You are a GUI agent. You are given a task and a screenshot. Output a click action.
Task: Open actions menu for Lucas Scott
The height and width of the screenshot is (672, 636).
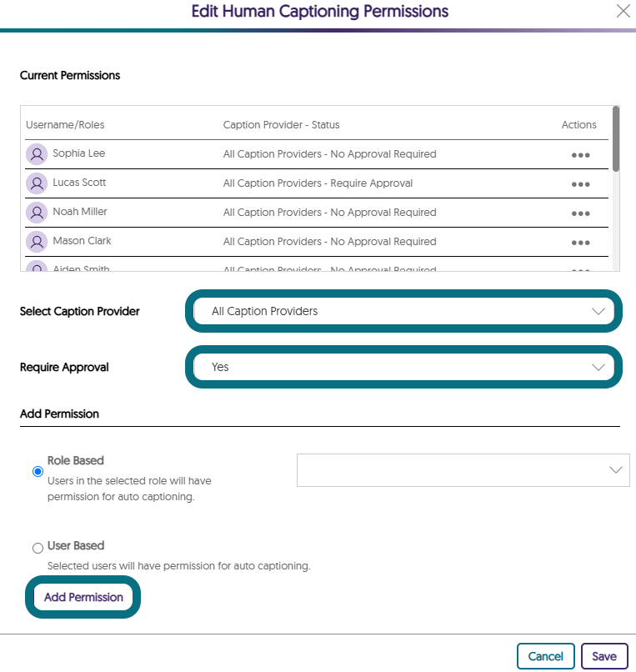(x=580, y=184)
